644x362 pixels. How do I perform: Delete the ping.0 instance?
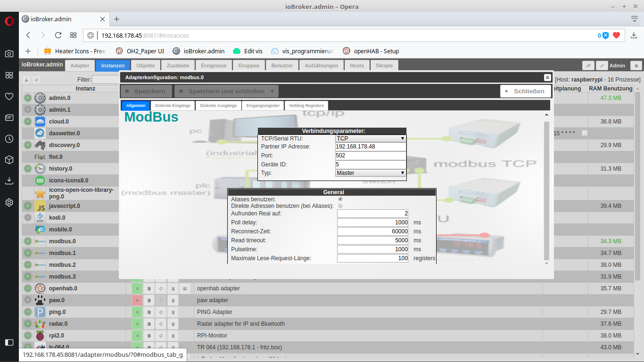click(173, 312)
